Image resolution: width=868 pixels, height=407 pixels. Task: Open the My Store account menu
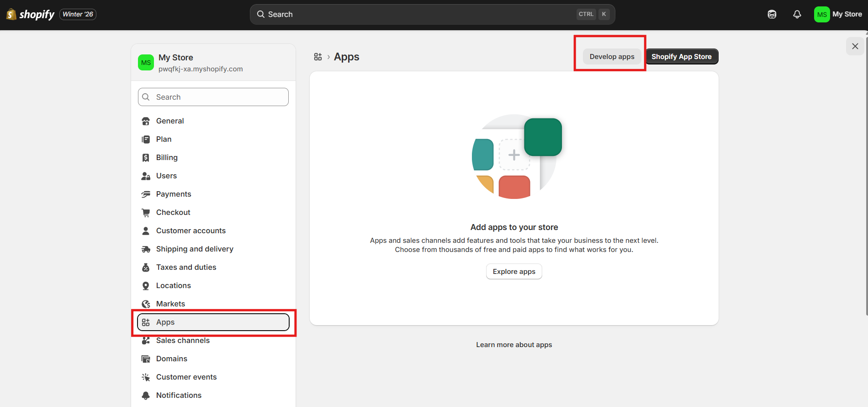[838, 14]
